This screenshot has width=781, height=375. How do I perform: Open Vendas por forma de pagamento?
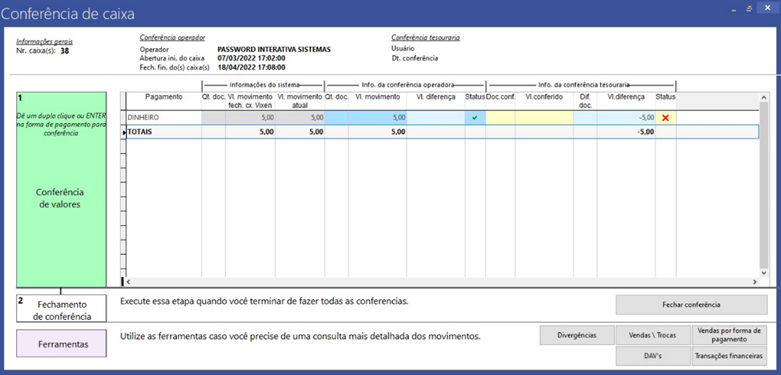pyautogui.click(x=730, y=335)
